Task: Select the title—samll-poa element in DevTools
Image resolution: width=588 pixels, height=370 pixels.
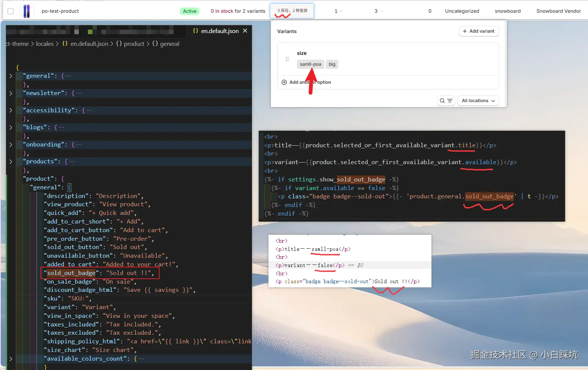Action: coord(313,249)
